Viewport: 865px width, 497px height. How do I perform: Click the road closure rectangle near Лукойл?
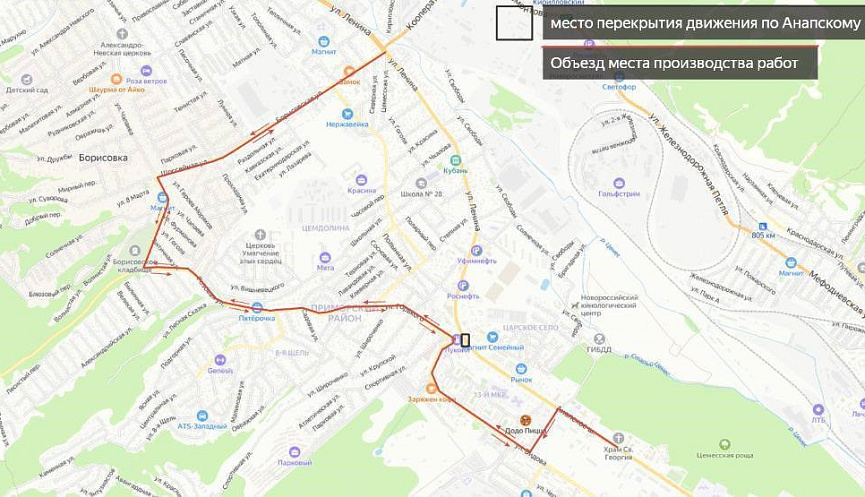(x=466, y=340)
